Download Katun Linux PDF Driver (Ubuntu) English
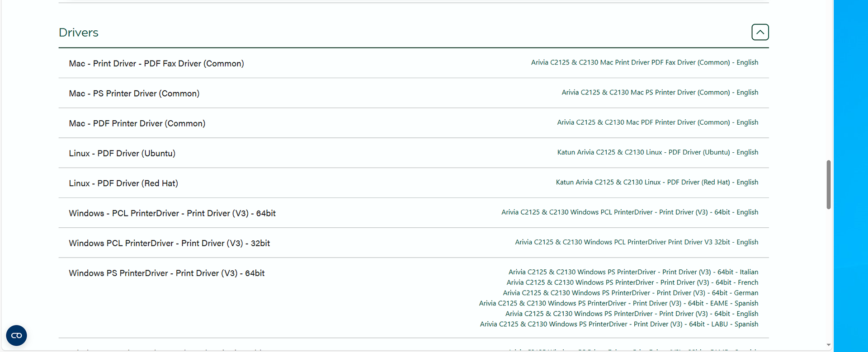The height and width of the screenshot is (352, 868). (x=657, y=152)
